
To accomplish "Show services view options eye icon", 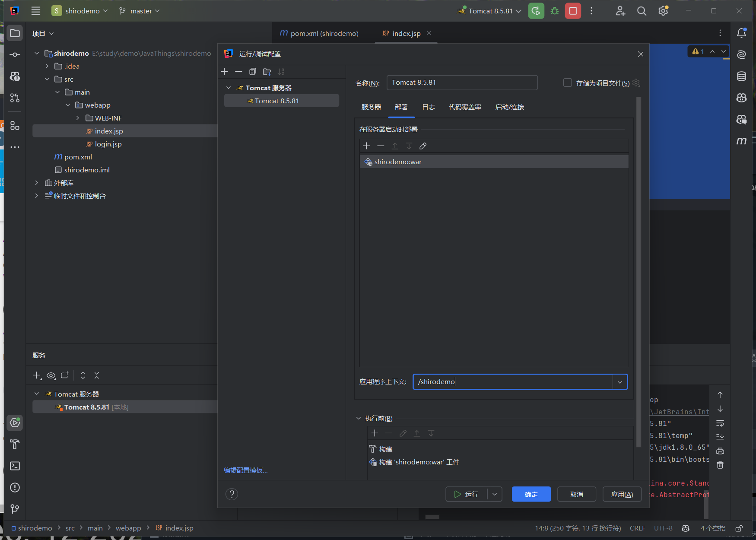I will (x=51, y=375).
